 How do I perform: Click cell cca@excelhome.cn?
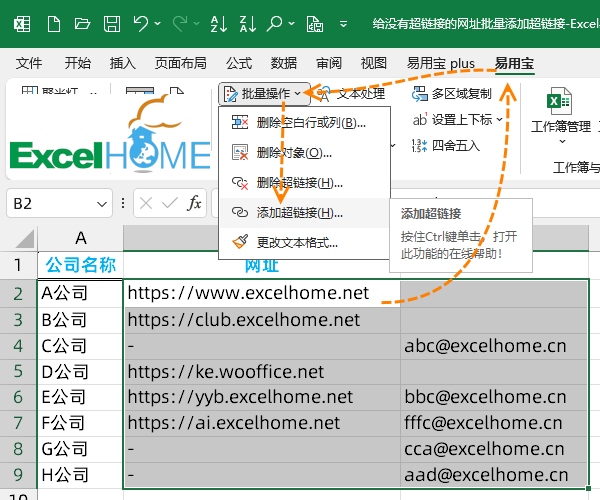click(494, 449)
